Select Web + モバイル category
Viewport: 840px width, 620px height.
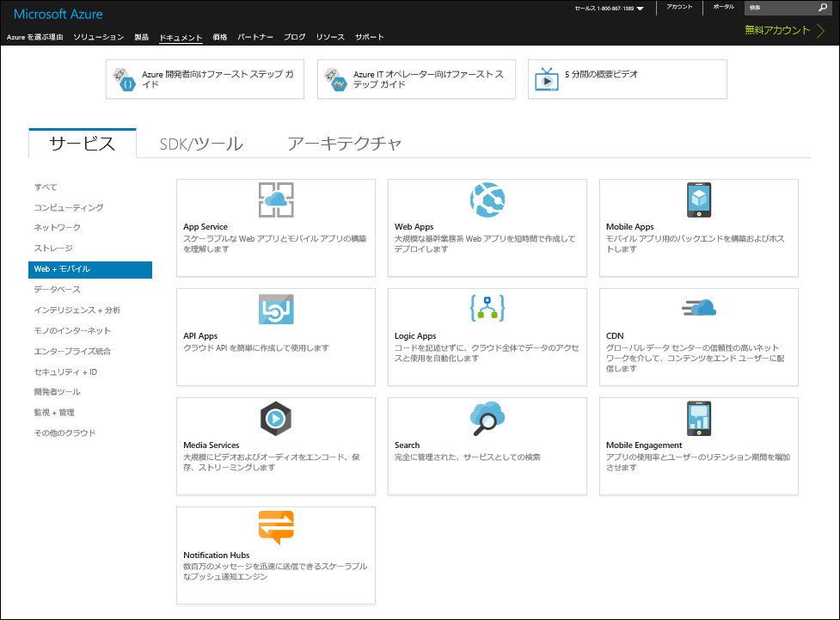90,269
